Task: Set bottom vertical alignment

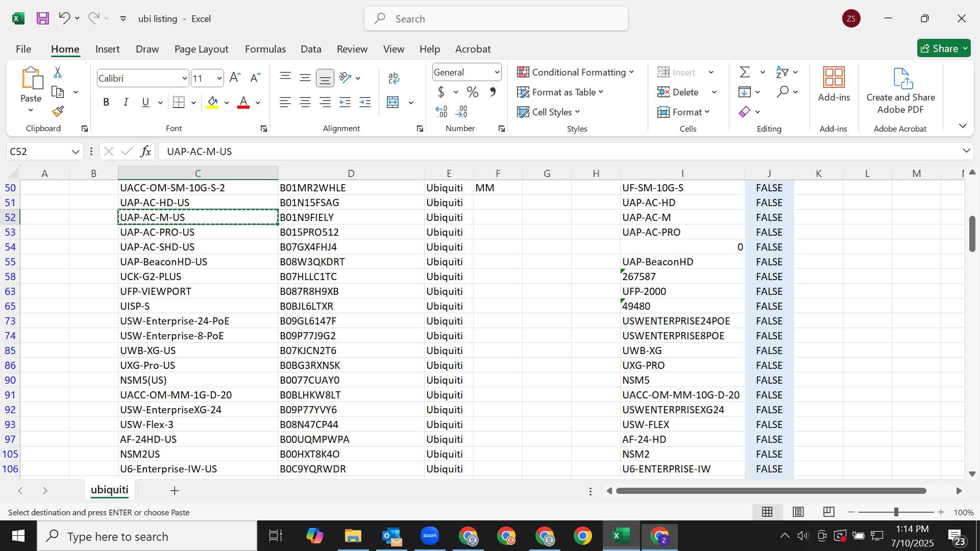Action: click(x=325, y=78)
